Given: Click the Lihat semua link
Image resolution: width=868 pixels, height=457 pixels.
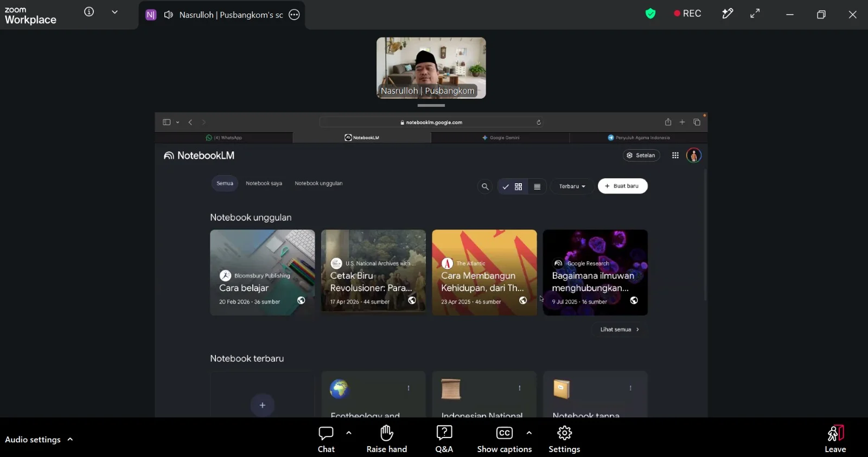Looking at the screenshot, I should 620,330.
